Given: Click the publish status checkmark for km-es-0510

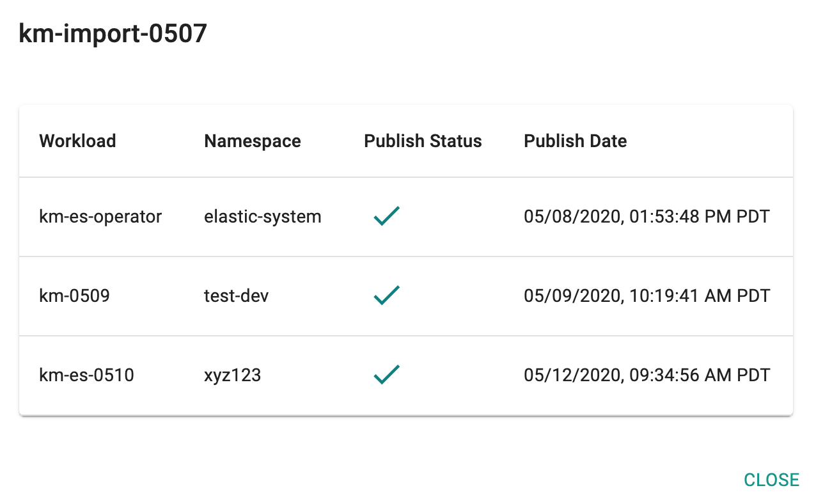Looking at the screenshot, I should [x=387, y=375].
